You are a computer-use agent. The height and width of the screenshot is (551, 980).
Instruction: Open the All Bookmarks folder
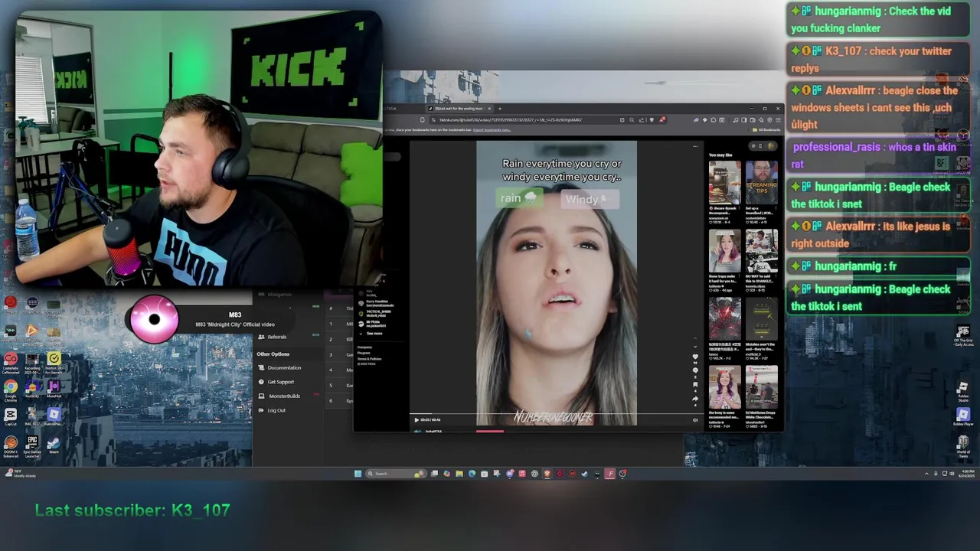pos(766,130)
